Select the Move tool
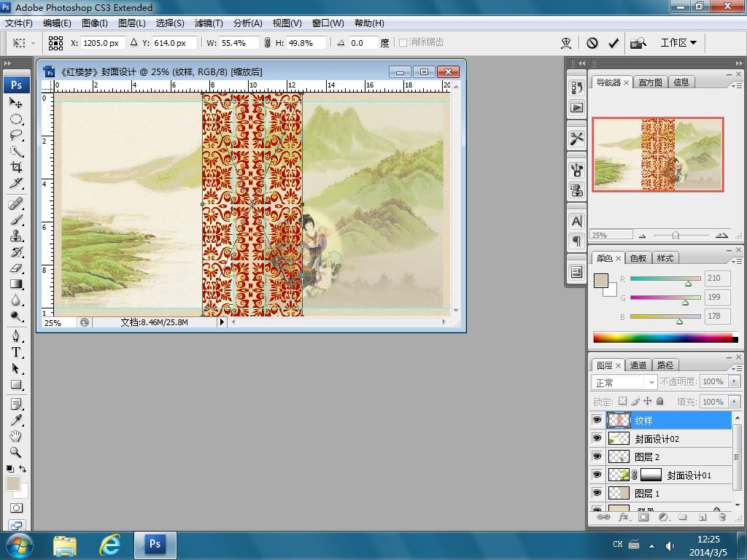This screenshot has width=747, height=560. (16, 102)
